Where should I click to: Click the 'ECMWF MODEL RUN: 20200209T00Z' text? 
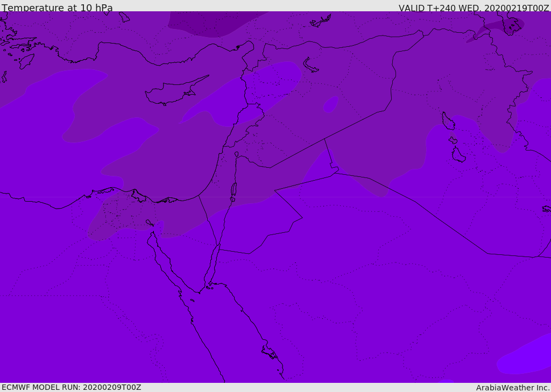72,387
